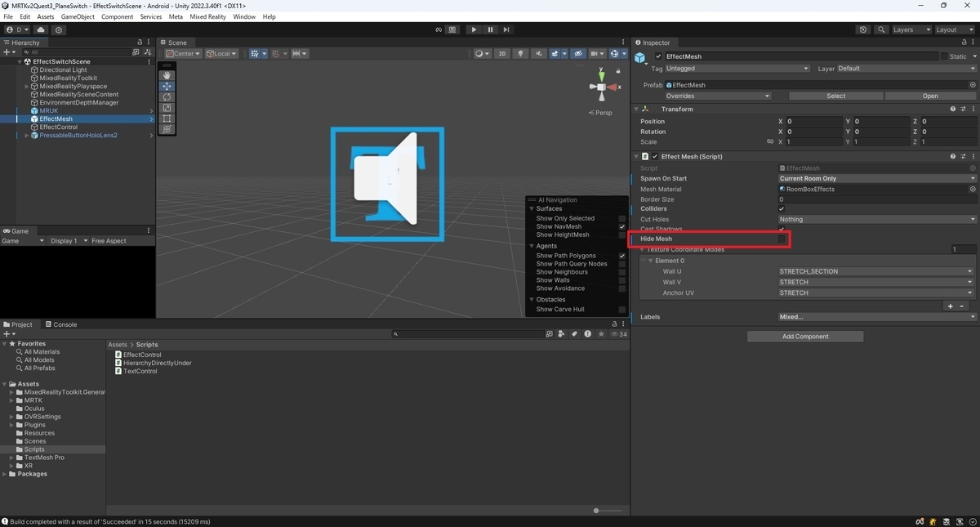Select the Move tool in the scene toolbar
Image resolution: width=980 pixels, height=527 pixels.
point(167,86)
